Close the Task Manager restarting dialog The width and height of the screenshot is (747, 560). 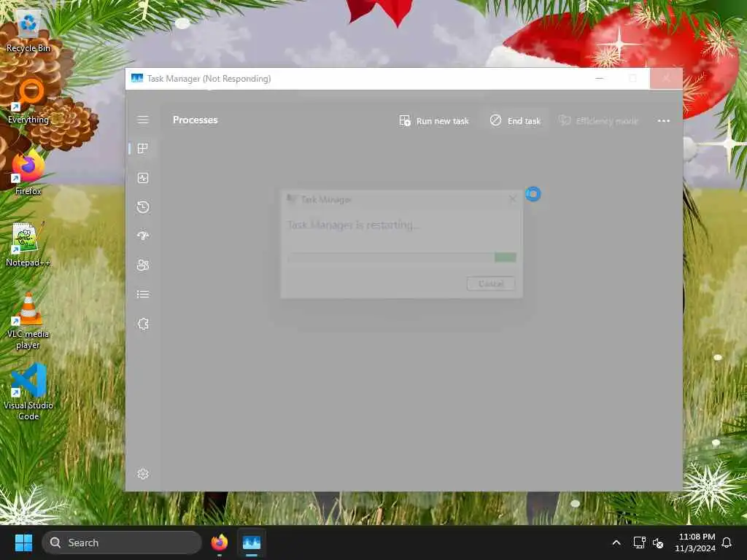point(513,199)
